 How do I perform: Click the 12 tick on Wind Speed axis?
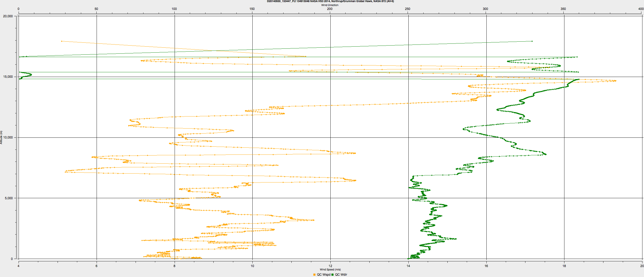[330, 266]
